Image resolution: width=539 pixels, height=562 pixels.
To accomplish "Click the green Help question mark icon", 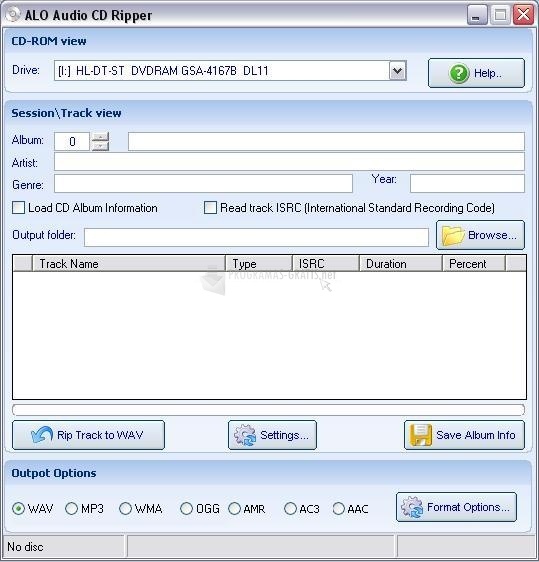I will point(459,73).
